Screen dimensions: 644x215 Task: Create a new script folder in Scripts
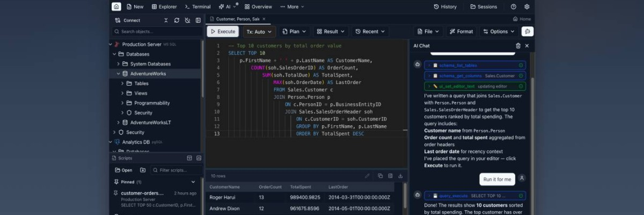[143, 170]
